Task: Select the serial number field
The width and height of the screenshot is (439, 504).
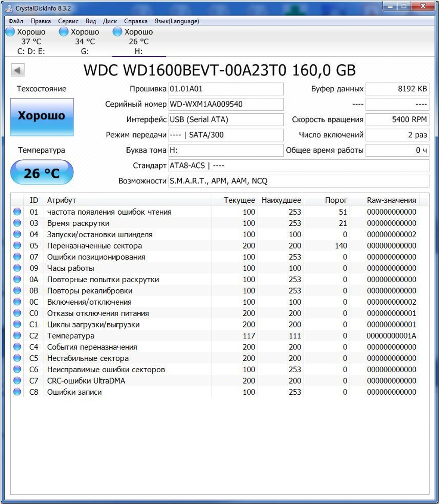Action: (x=226, y=104)
